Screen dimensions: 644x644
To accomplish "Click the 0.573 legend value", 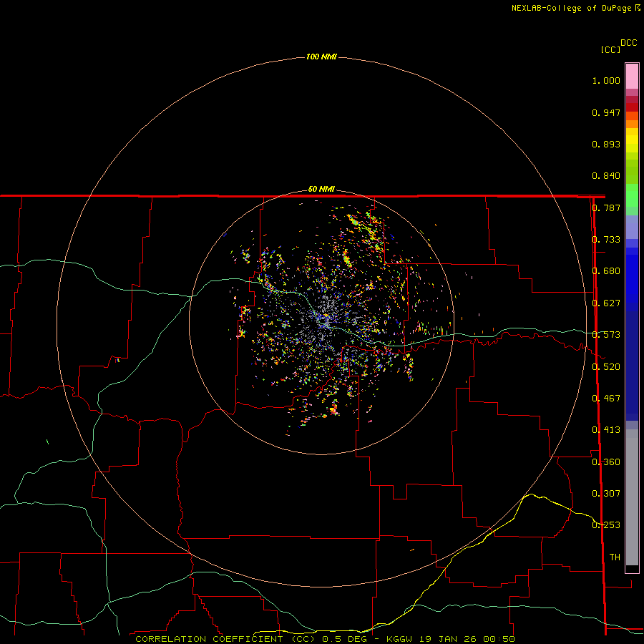I will 606,335.
